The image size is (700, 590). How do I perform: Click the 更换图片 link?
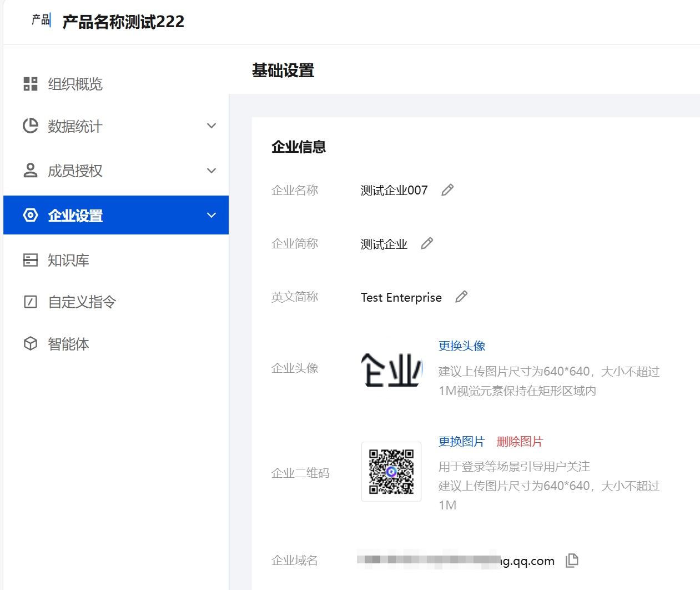(x=462, y=441)
